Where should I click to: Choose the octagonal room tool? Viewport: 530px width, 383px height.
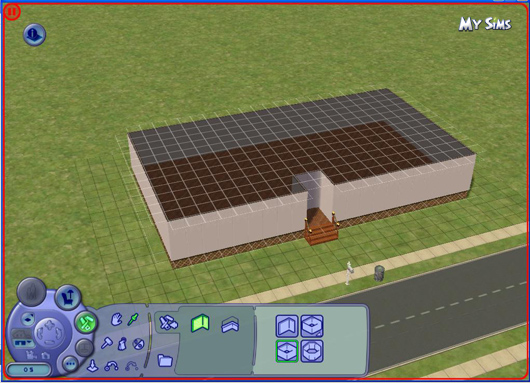[312, 351]
